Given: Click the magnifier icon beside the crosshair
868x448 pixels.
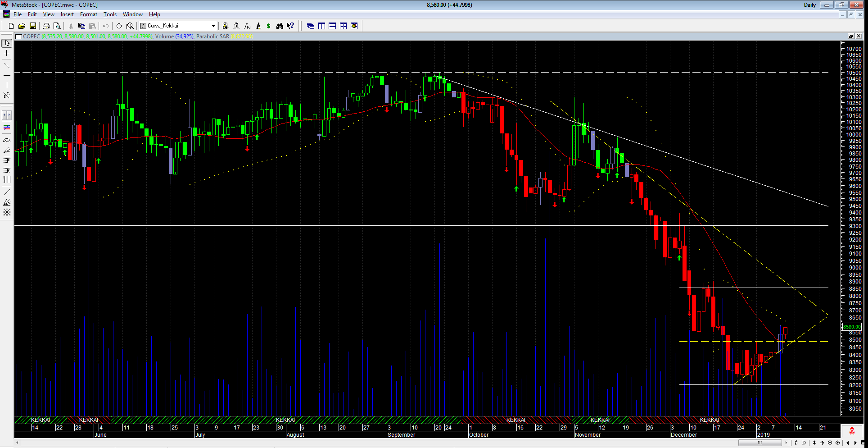Looking at the screenshot, I should [130, 26].
